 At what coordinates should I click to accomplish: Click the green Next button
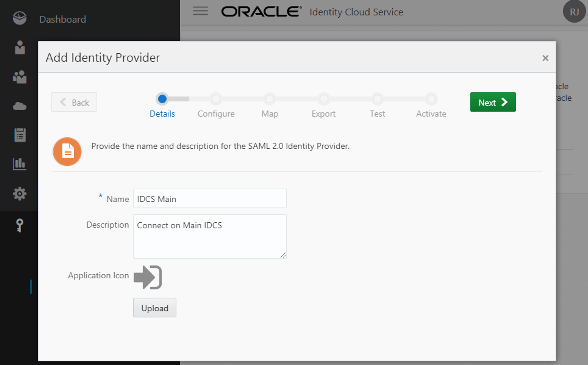click(493, 102)
